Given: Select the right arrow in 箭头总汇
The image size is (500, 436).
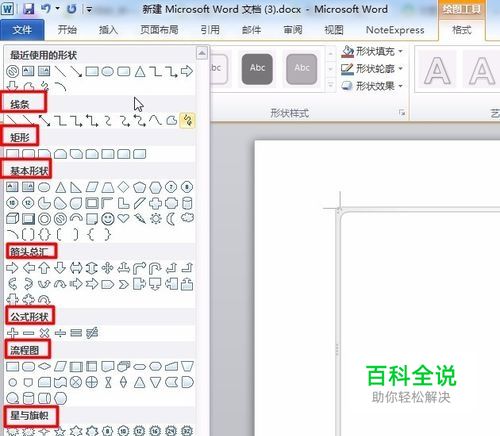Looking at the screenshot, I should [12, 268].
